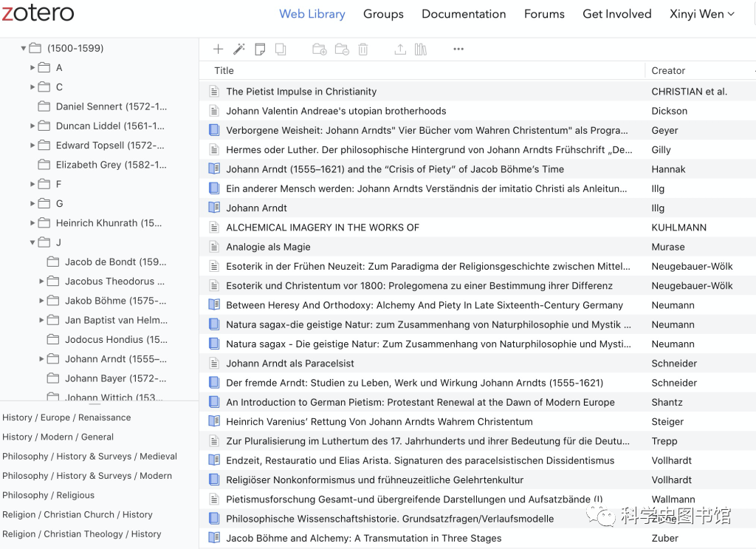Expand the Duncan Liddel collection
756x549 pixels.
(x=32, y=126)
